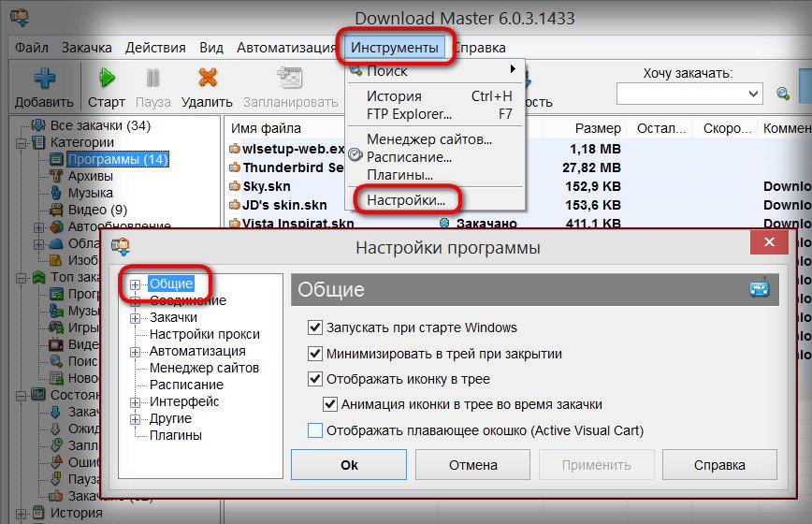Open the Закачка menu
Viewport: 812px width, 524px height.
click(x=86, y=48)
